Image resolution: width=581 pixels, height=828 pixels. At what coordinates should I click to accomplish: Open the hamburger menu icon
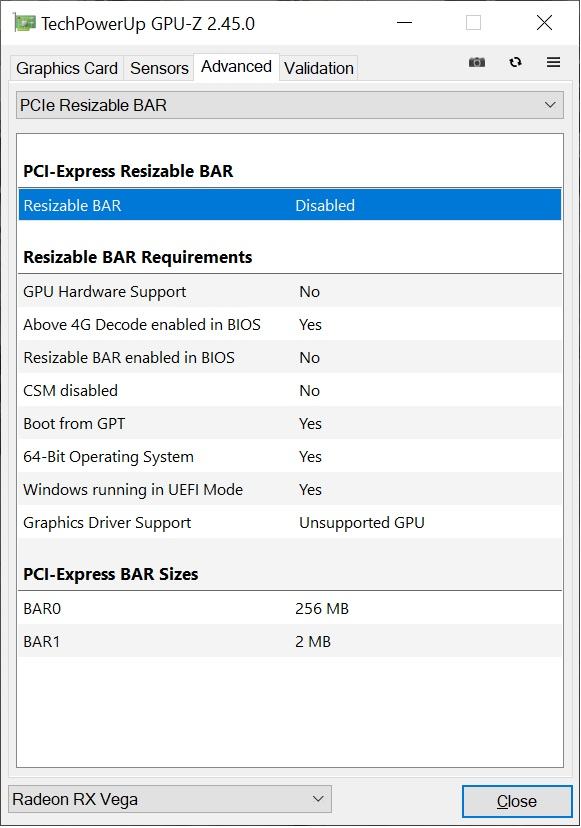click(553, 62)
